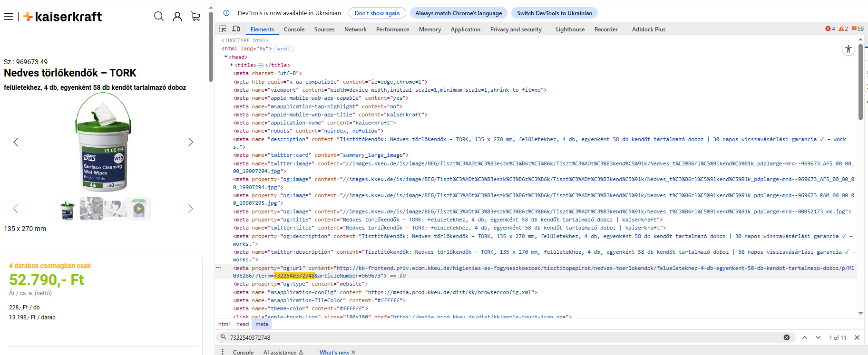
Task: Click Always match Chrome's language
Action: coord(458,13)
